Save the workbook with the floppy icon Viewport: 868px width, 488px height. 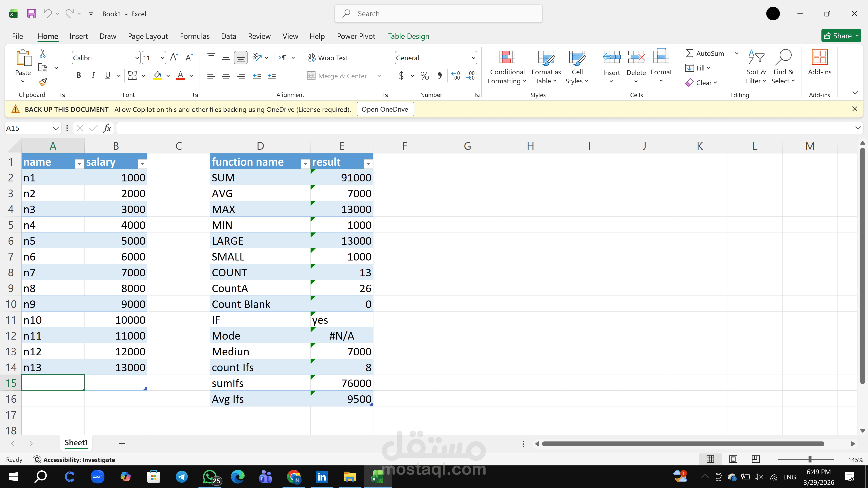pyautogui.click(x=31, y=14)
